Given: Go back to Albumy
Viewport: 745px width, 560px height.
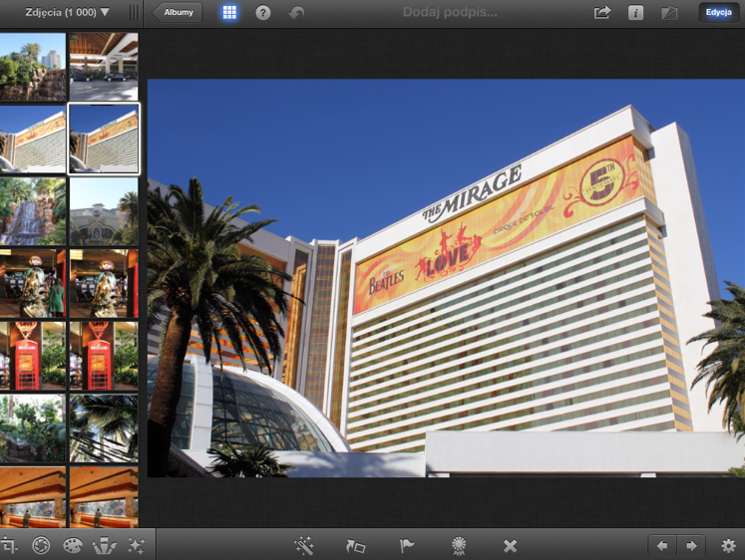Looking at the screenshot, I should 177,12.
